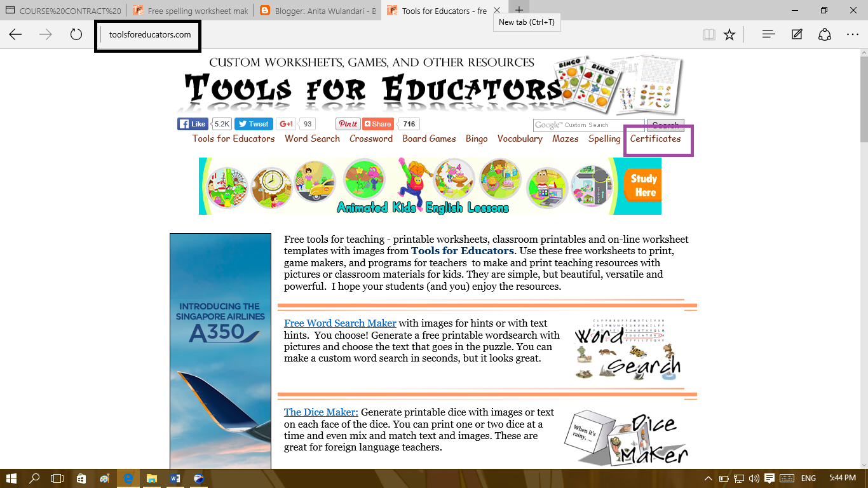Make a Web Note with pen icon
The width and height of the screenshot is (868, 488).
(797, 34)
